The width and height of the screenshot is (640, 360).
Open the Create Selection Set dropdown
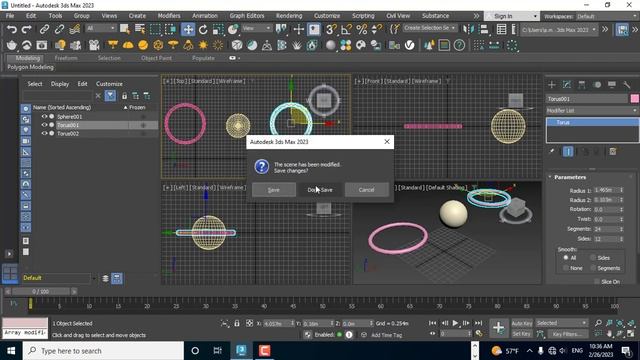[430, 28]
